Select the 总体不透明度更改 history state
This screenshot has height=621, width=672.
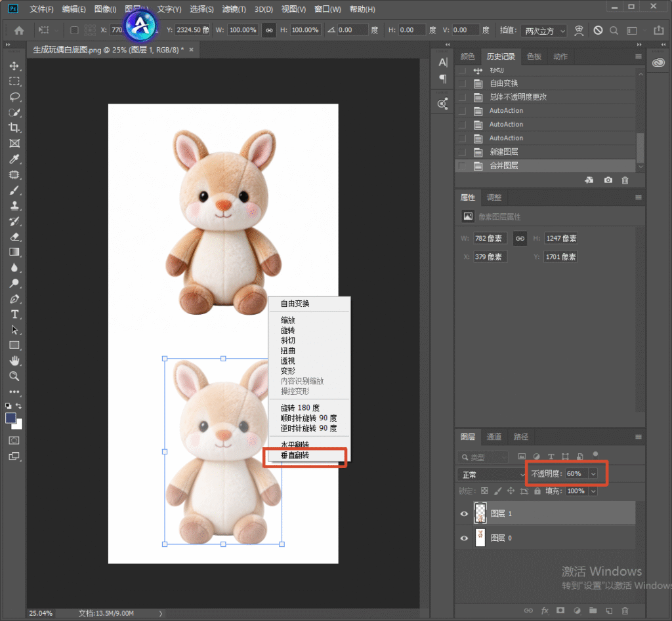(x=545, y=97)
